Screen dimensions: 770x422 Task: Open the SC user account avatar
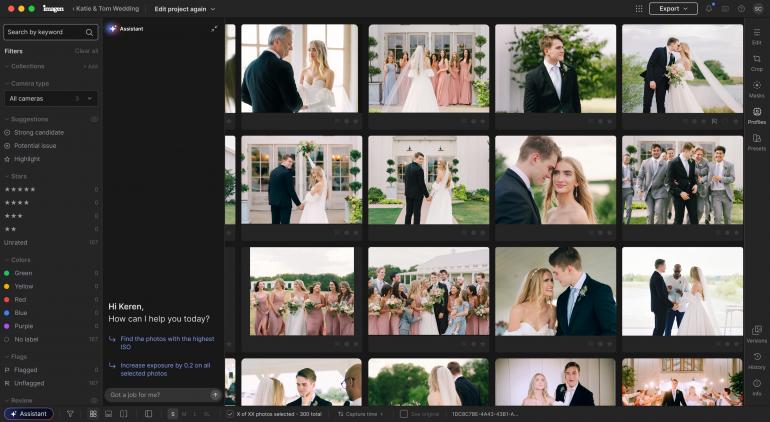click(758, 9)
